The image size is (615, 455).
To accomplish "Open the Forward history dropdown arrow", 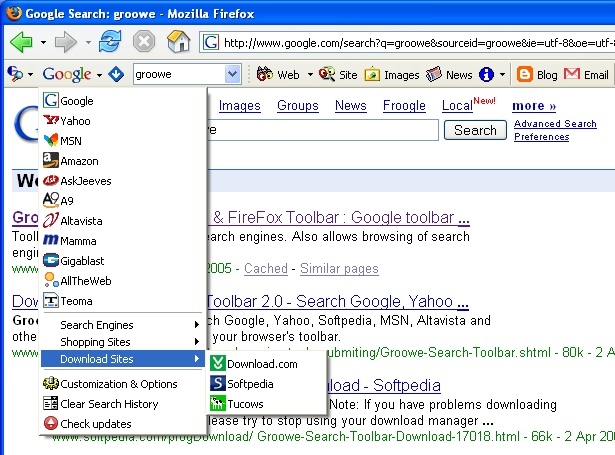I will point(88,42).
